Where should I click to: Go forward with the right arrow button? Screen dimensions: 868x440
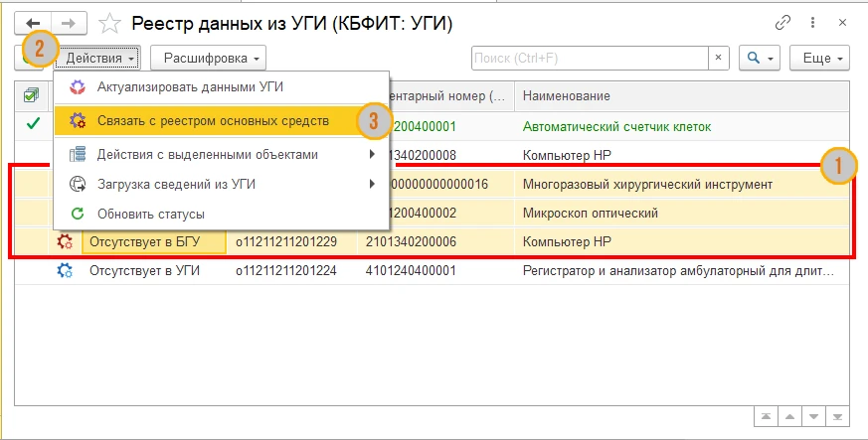[x=70, y=23]
